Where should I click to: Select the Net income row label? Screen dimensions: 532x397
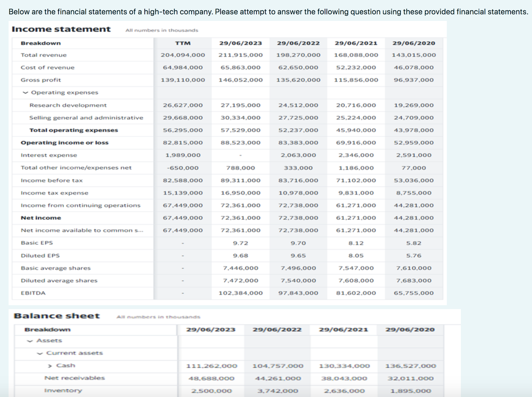pyautogui.click(x=41, y=218)
